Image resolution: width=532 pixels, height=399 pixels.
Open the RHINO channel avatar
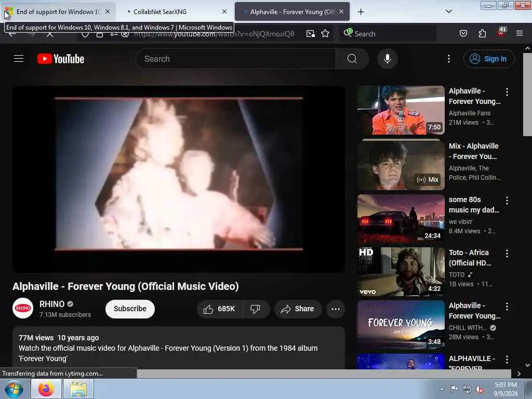tap(23, 308)
